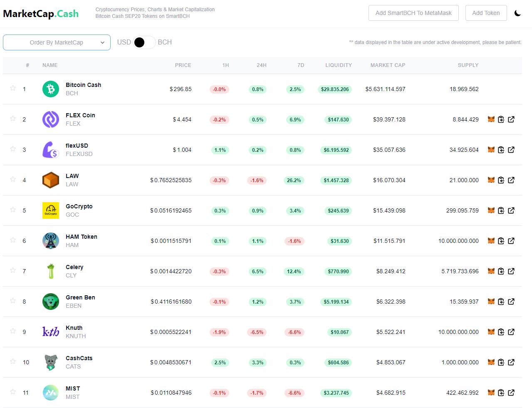
Task: Open GoCrypto external link icon
Action: click(511, 210)
